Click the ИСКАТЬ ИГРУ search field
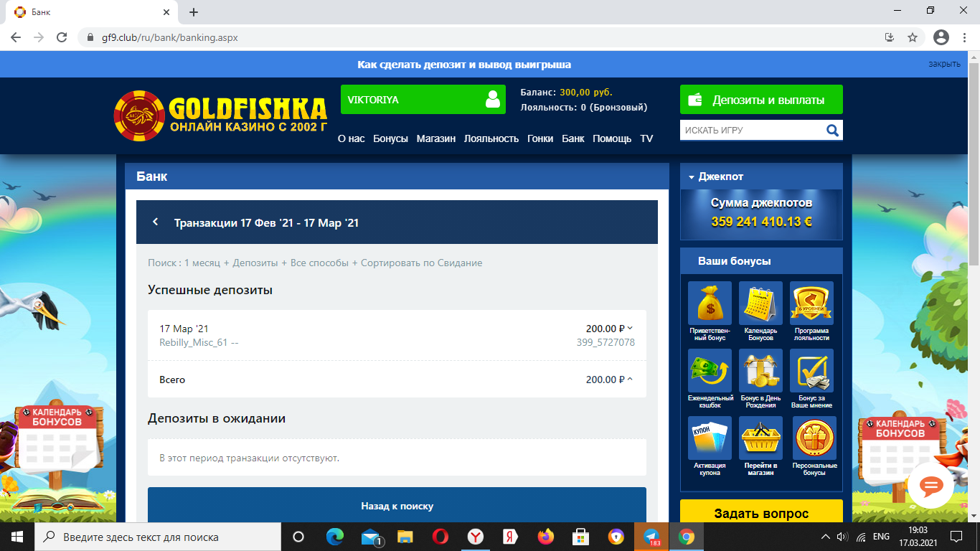 752,130
